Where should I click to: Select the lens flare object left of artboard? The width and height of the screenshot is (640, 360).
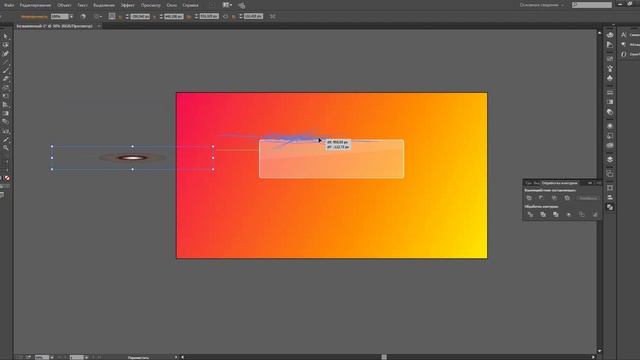tap(132, 158)
